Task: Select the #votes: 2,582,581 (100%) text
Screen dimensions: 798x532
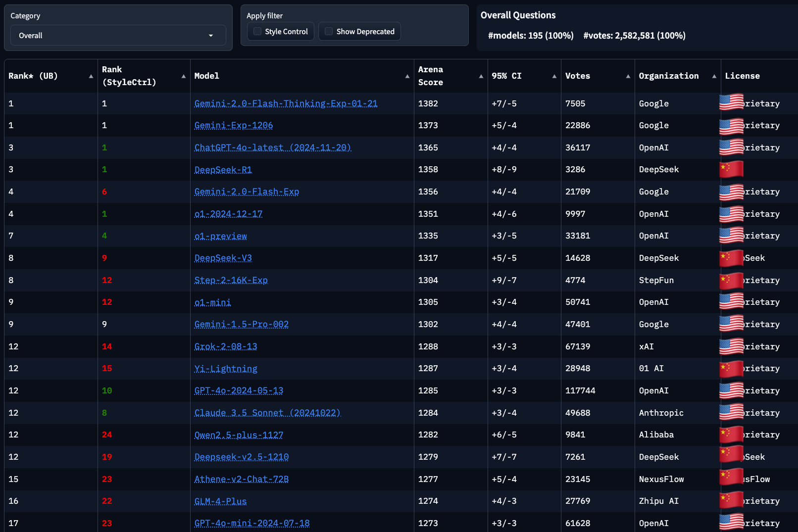Action: coord(635,36)
